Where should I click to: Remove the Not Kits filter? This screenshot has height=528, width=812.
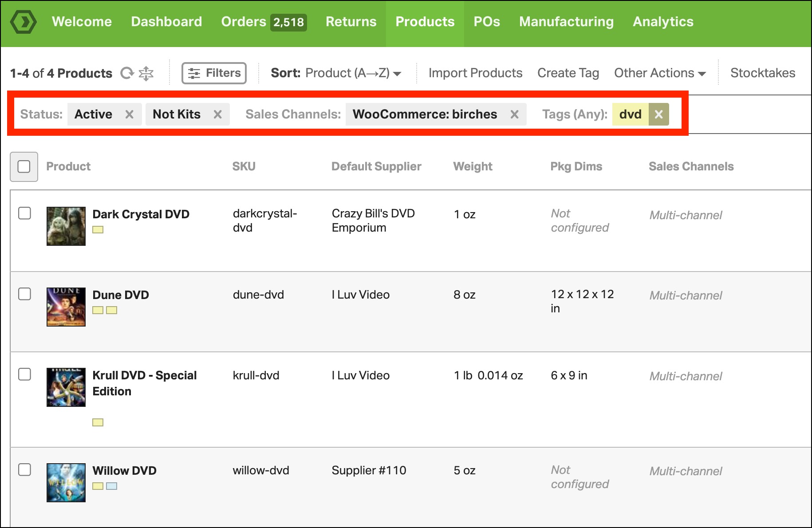[x=217, y=114]
